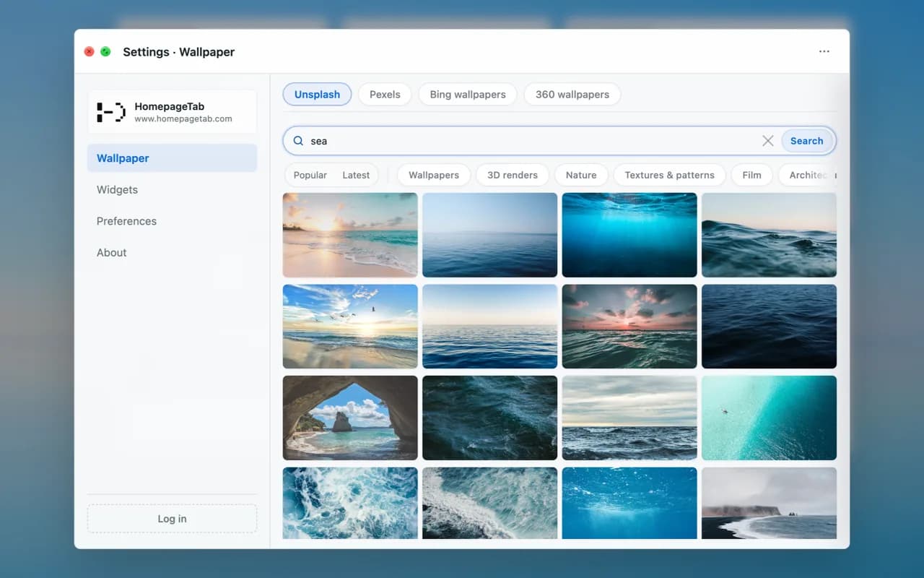
Task: Select the sea cave with rock wallpaper
Action: pyautogui.click(x=350, y=418)
